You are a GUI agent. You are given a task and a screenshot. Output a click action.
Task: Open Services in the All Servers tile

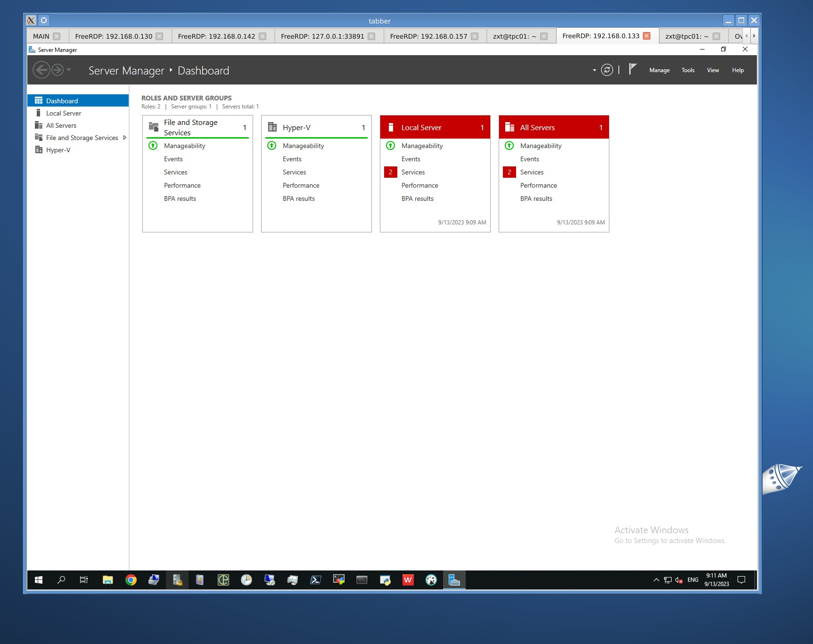click(532, 172)
